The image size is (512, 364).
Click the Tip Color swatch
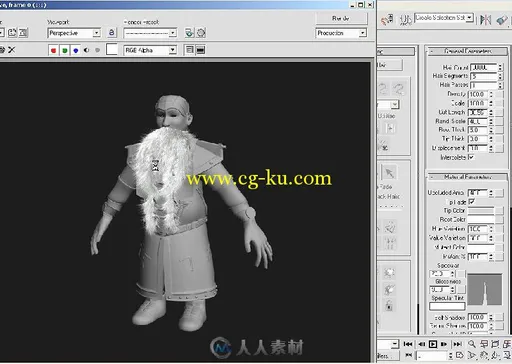pyautogui.click(x=481, y=211)
